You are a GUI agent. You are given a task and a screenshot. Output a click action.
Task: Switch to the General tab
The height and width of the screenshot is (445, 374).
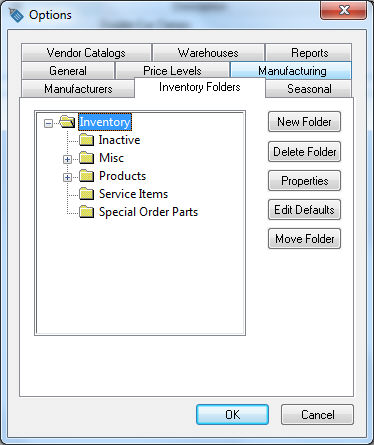(x=68, y=71)
